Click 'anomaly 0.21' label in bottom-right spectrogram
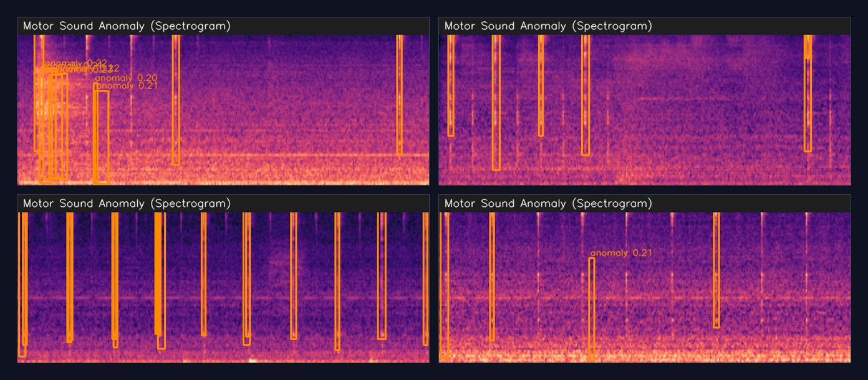868x380 pixels. (x=621, y=253)
